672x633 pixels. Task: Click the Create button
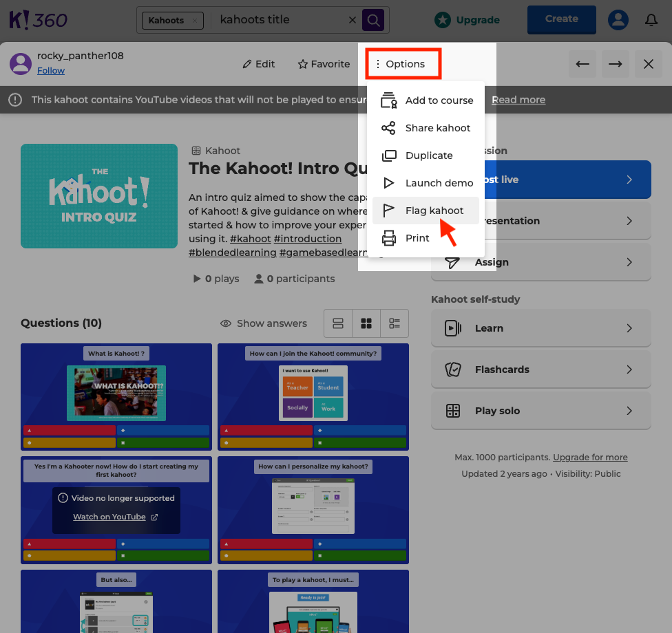pos(561,19)
